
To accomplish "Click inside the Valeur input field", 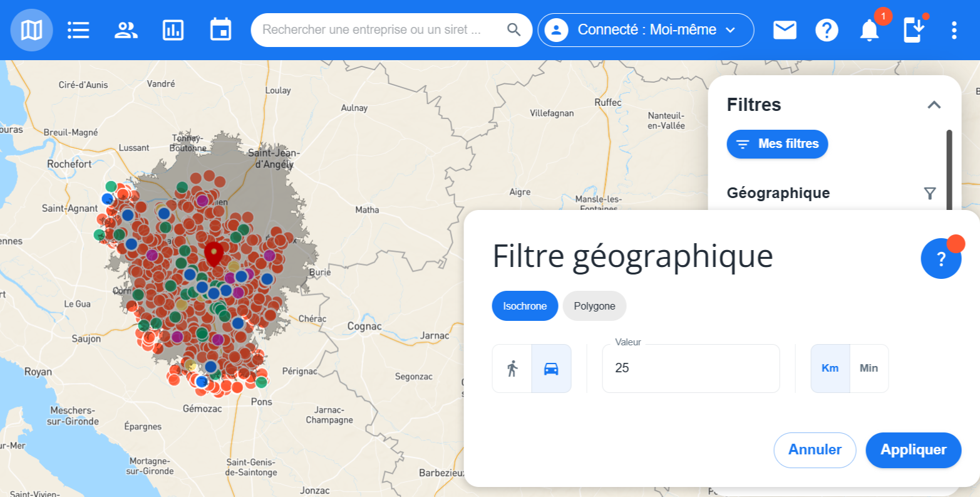I will click(691, 368).
